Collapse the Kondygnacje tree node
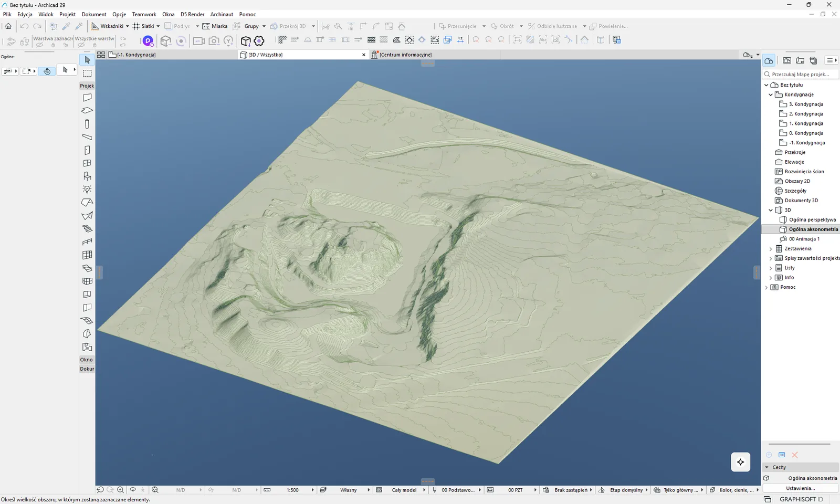Screen dimensions: 840x504 tap(771, 94)
